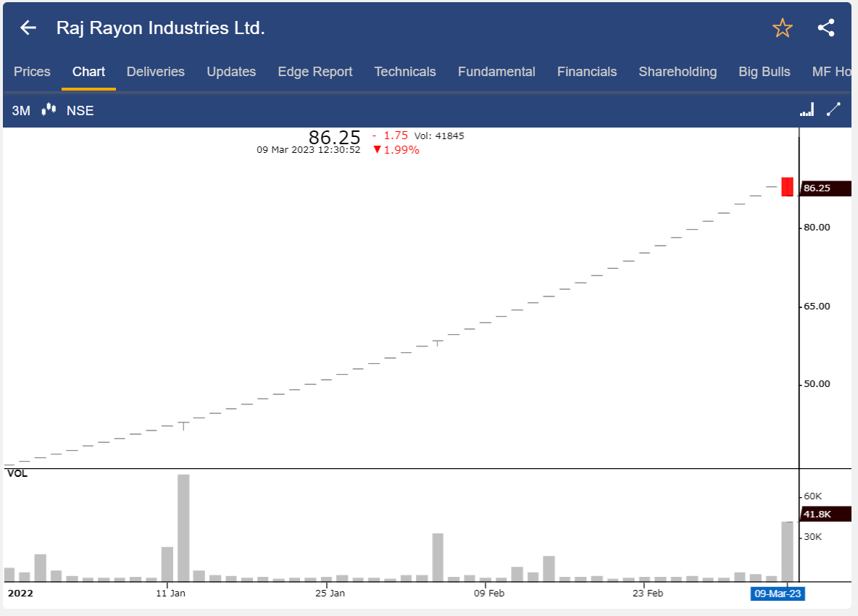Image resolution: width=858 pixels, height=616 pixels.
Task: Open the Deliveries tab
Action: click(x=155, y=72)
